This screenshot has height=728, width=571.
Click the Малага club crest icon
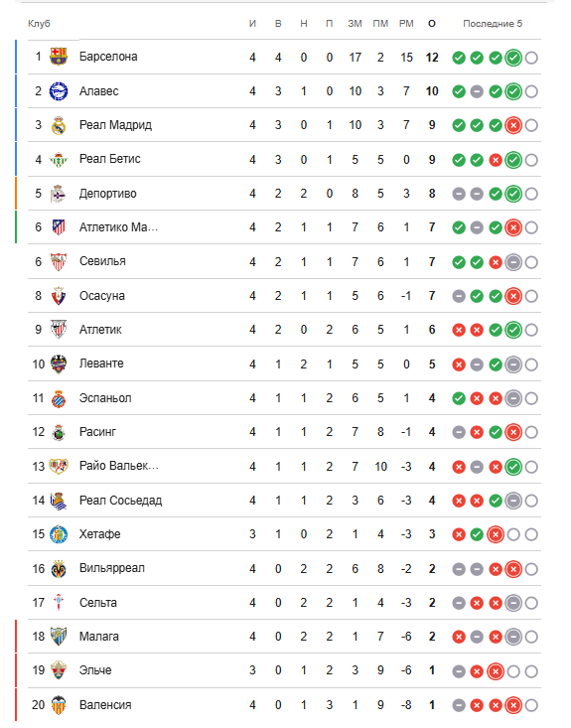coord(59,637)
